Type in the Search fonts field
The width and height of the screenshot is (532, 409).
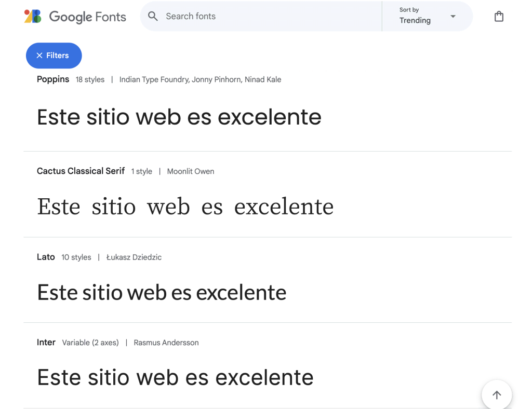pos(270,16)
